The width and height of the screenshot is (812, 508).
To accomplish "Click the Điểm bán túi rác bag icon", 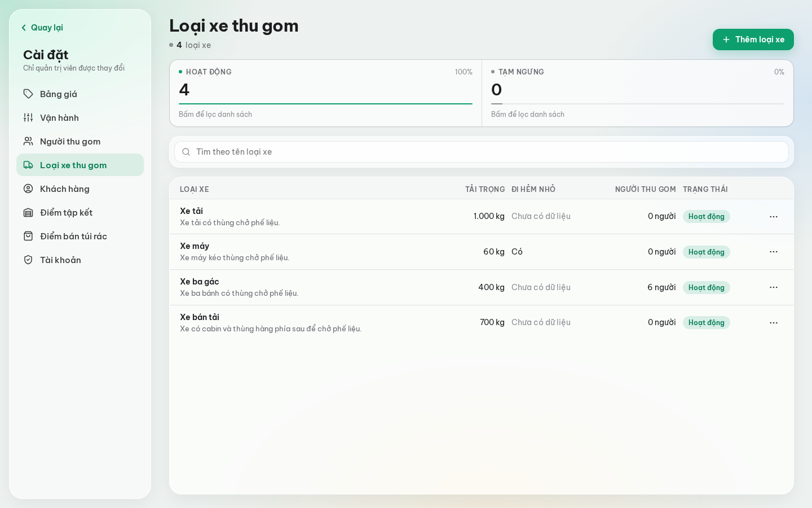I will point(28,236).
